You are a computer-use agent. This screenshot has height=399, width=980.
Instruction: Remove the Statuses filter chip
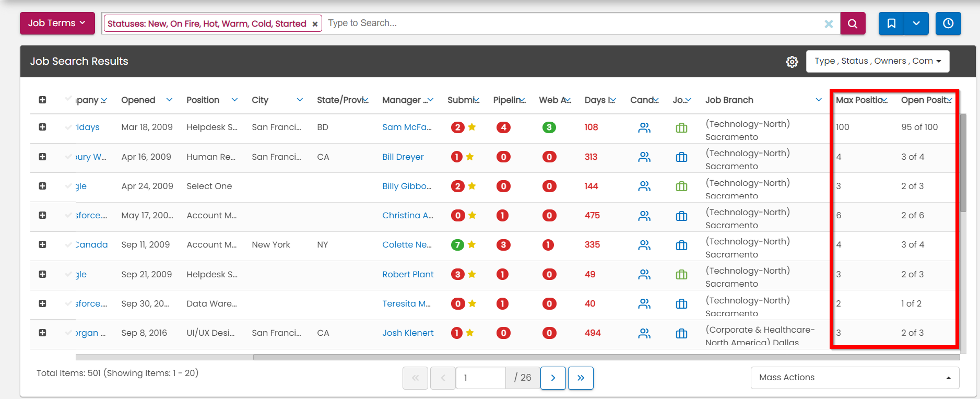[315, 24]
